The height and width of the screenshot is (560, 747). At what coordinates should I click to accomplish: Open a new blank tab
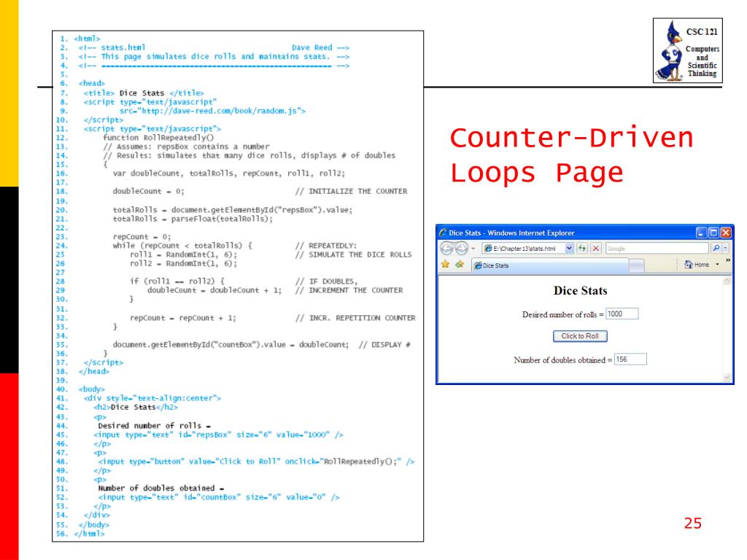pos(636,265)
